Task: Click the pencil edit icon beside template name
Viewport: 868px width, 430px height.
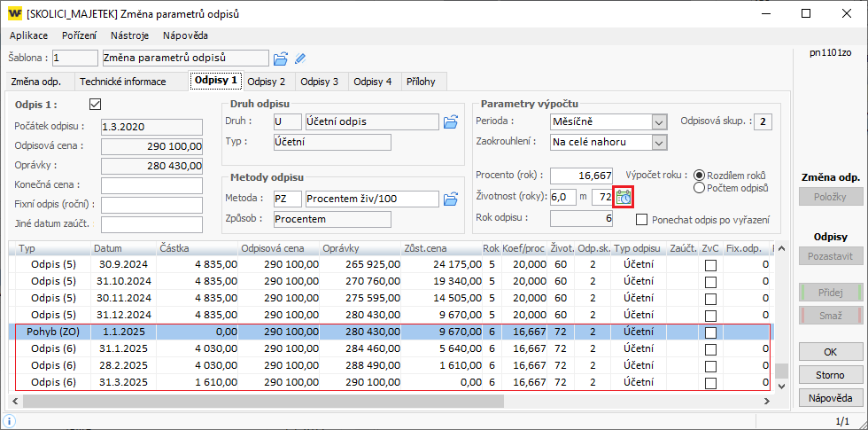Action: pos(301,59)
